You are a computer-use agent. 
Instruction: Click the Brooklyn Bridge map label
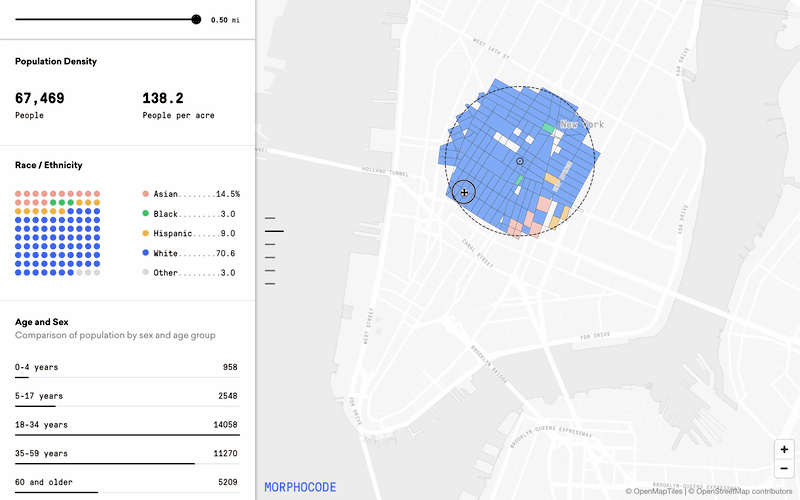click(x=489, y=364)
